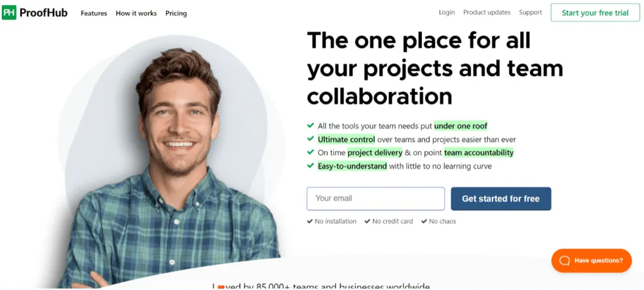Click the ProofHub brand name text
The image size is (644, 290).
pyautogui.click(x=43, y=13)
